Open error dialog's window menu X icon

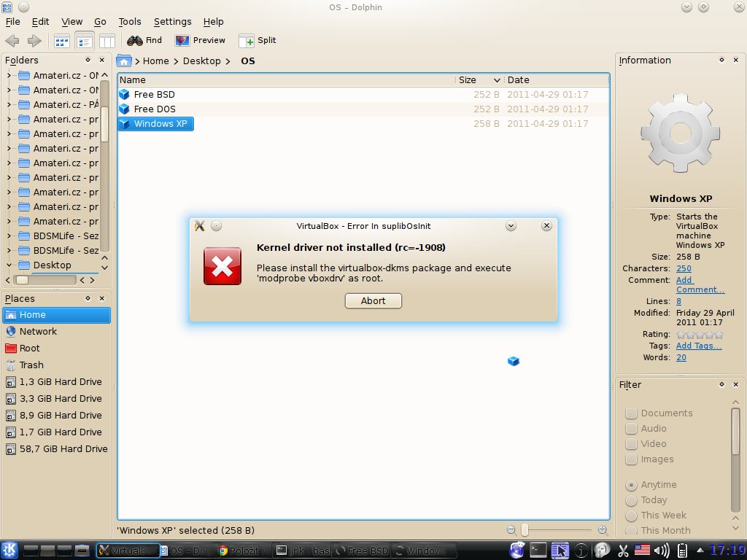point(200,226)
